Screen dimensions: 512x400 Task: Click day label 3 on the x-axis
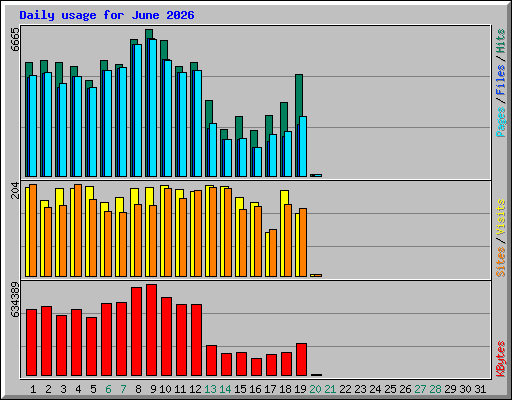click(x=63, y=389)
